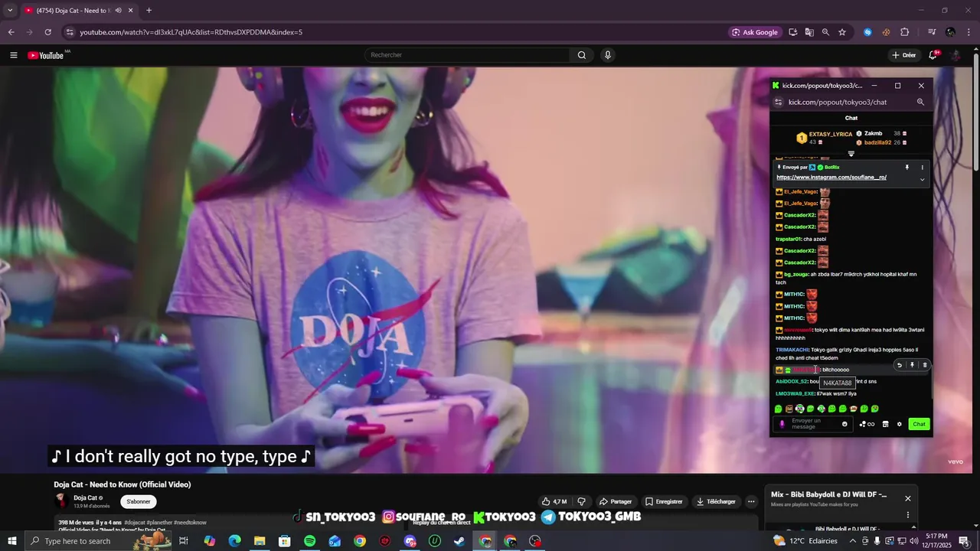Image resolution: width=980 pixels, height=551 pixels.
Task: Click username trapstar01 in chat
Action: pos(789,239)
